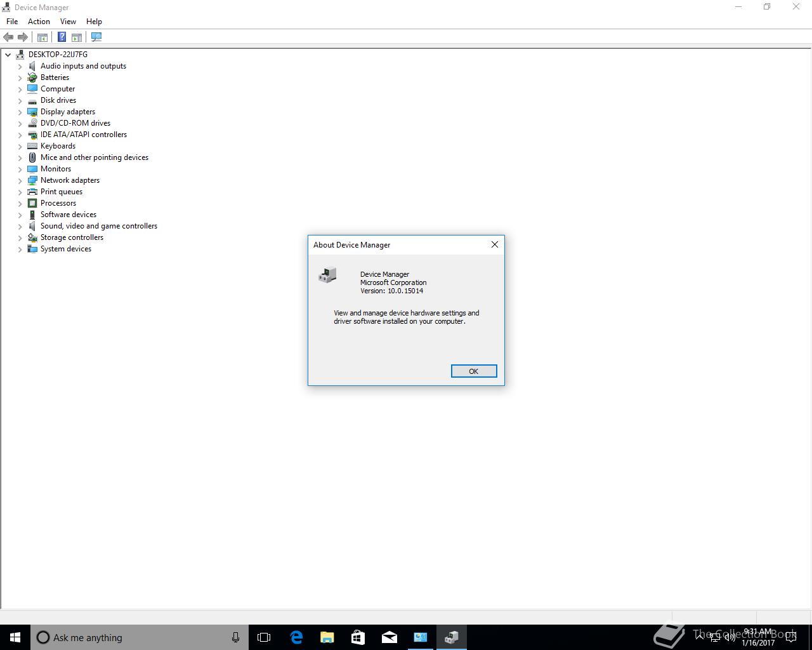
Task: Open the Help menu
Action: 94,22
